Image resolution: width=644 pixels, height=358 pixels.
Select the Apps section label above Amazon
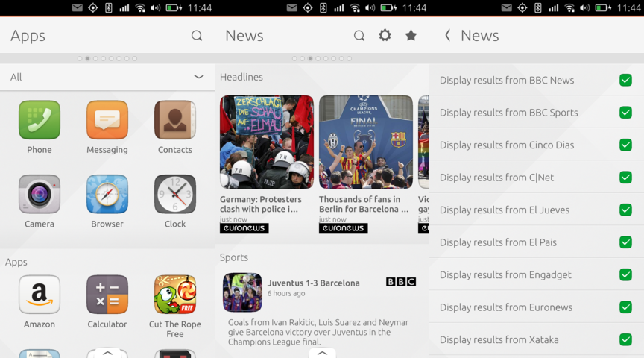pos(16,262)
